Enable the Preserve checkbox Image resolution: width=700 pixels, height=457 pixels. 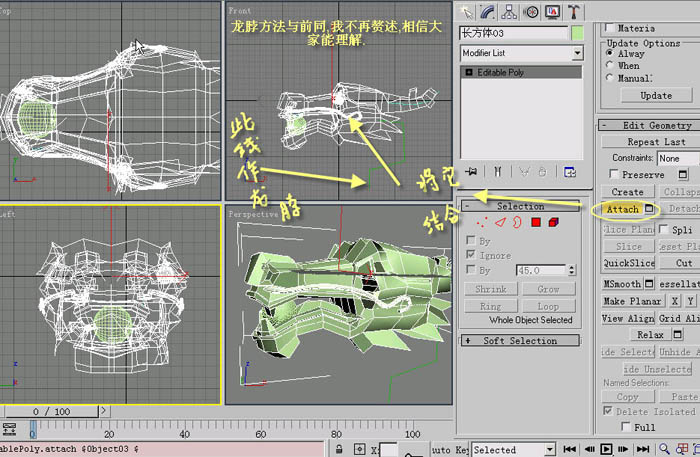tap(614, 174)
